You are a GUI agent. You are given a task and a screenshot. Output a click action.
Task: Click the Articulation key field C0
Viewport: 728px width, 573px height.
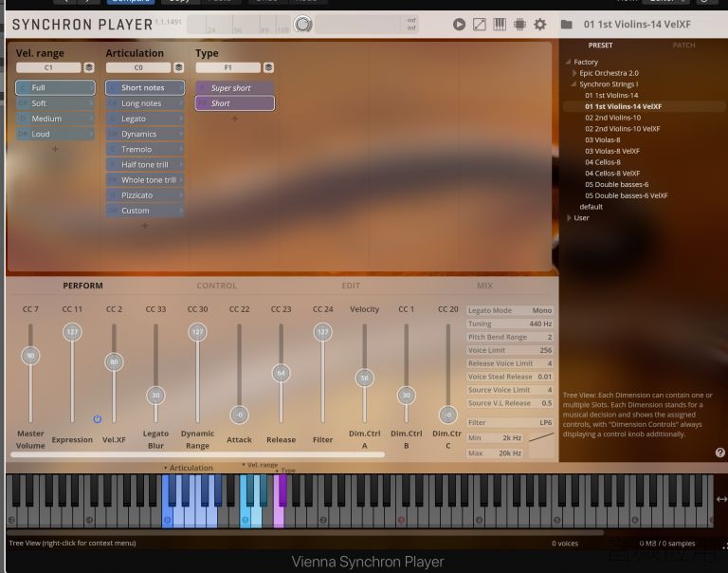[x=137, y=67]
